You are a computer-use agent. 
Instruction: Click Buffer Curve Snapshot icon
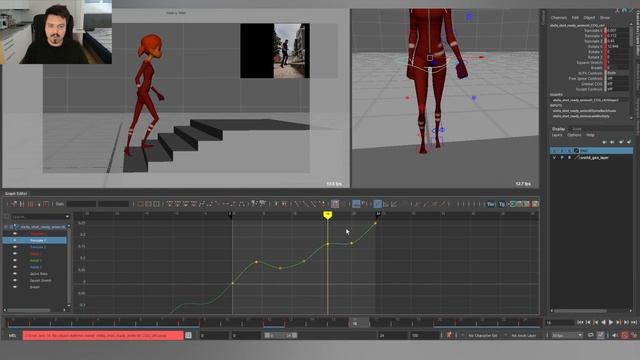[254, 204]
